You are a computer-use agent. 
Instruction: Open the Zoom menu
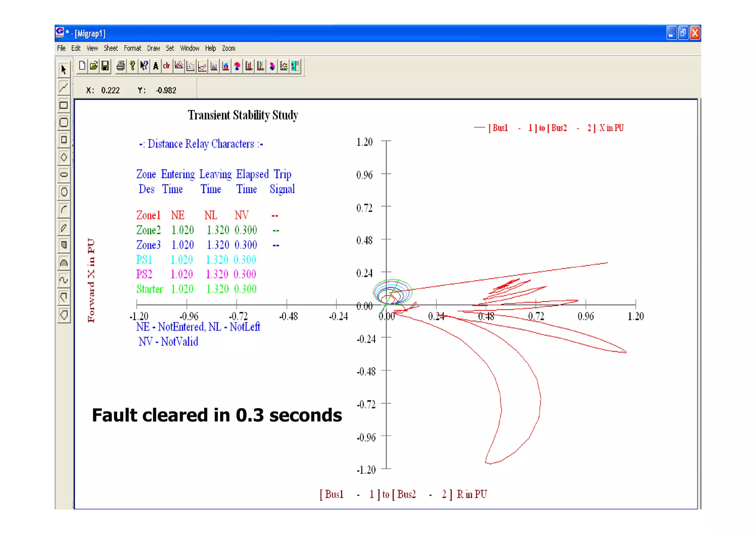tap(228, 48)
